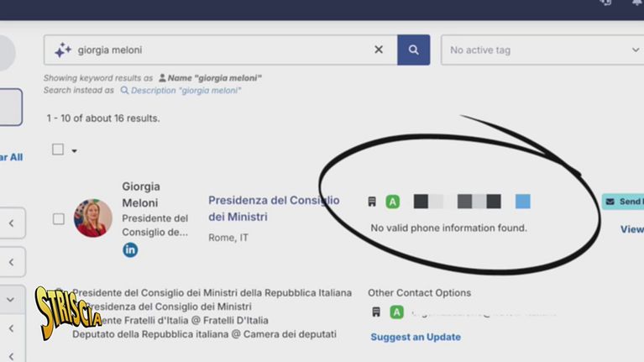The width and height of the screenshot is (644, 362).
Task: Click the sparkle AI search icon
Action: click(x=63, y=50)
